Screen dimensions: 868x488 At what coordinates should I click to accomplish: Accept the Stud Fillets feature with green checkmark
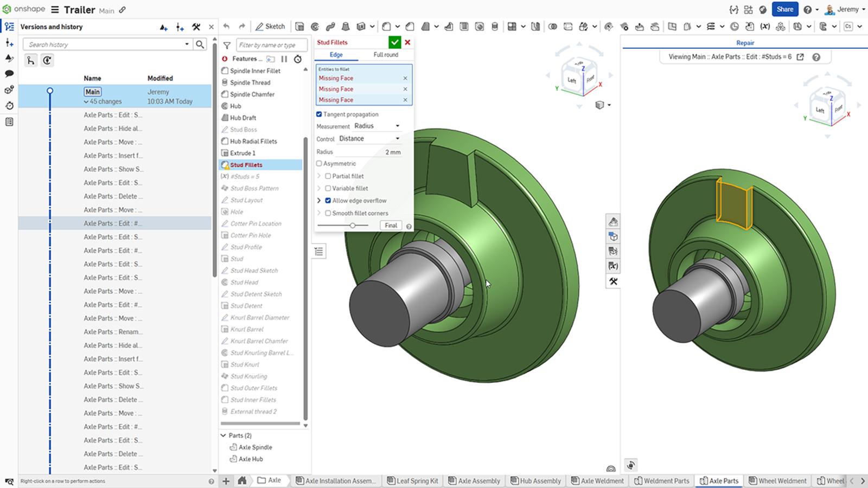point(394,42)
